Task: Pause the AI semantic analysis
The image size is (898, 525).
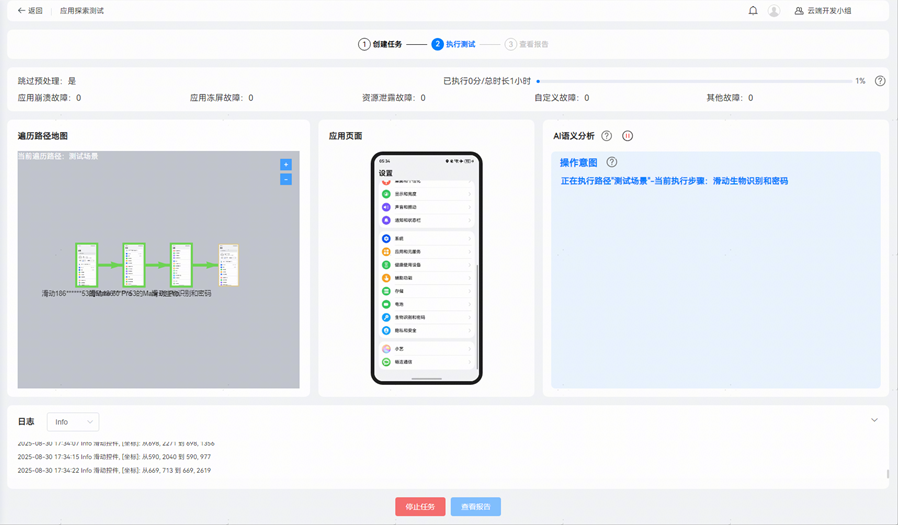Action: pos(628,136)
